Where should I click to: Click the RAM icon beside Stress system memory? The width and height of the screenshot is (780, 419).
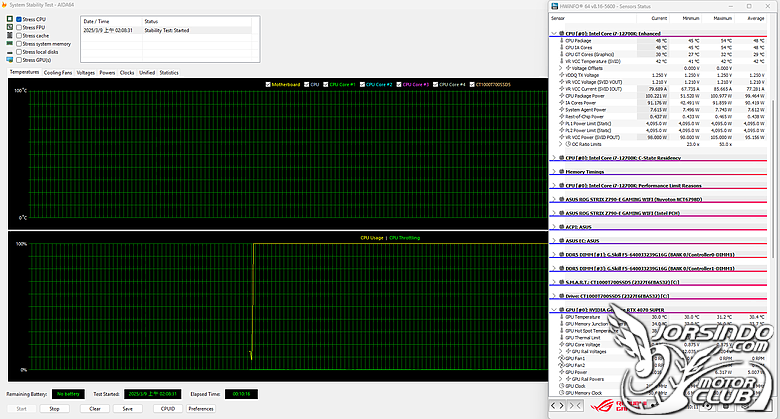pos(9,44)
